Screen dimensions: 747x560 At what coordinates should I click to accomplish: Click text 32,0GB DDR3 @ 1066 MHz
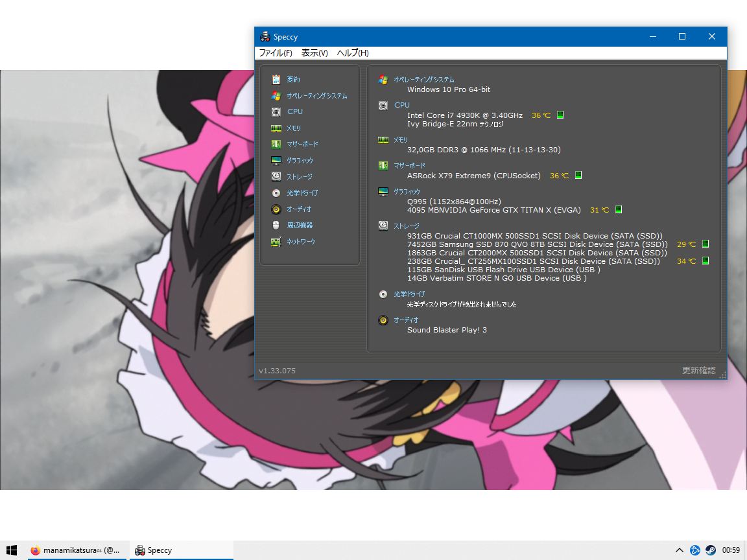coord(456,150)
